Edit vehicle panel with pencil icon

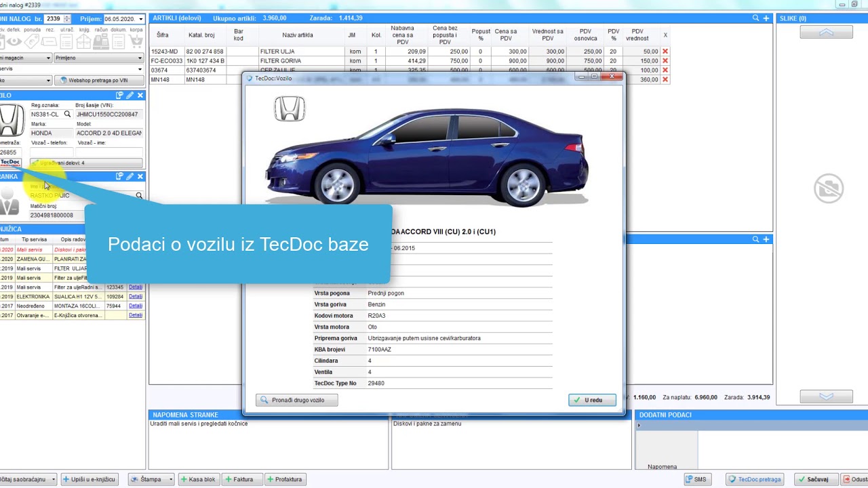(x=130, y=96)
